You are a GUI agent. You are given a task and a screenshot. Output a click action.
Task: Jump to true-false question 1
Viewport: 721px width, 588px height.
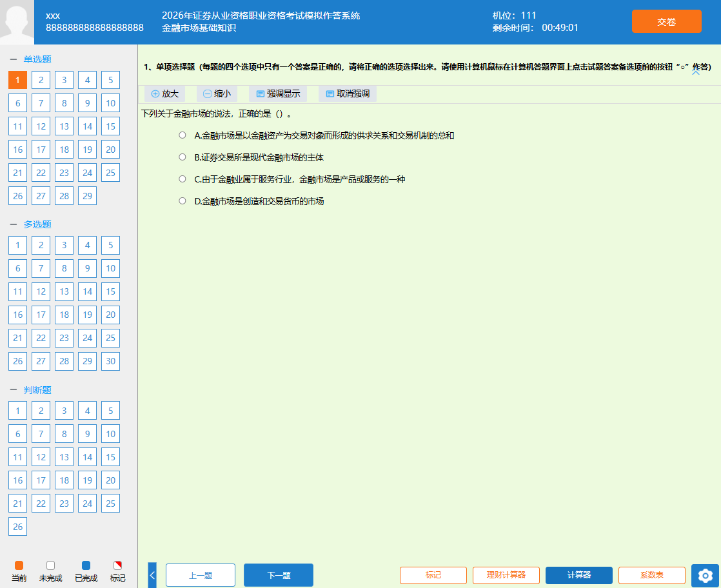click(18, 411)
